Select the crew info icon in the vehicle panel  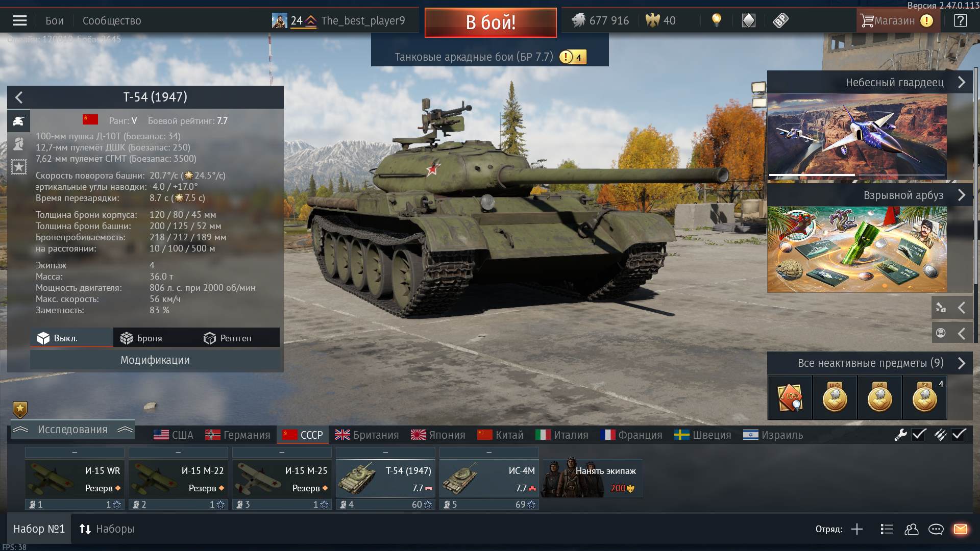pyautogui.click(x=19, y=144)
